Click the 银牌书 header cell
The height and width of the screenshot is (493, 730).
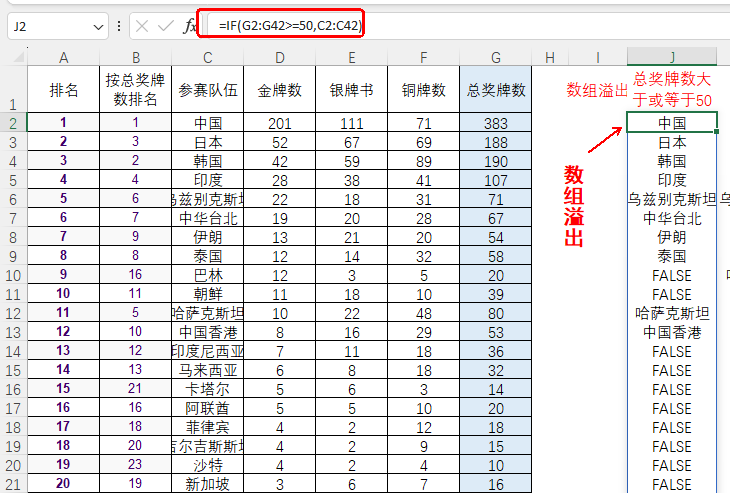click(x=351, y=89)
